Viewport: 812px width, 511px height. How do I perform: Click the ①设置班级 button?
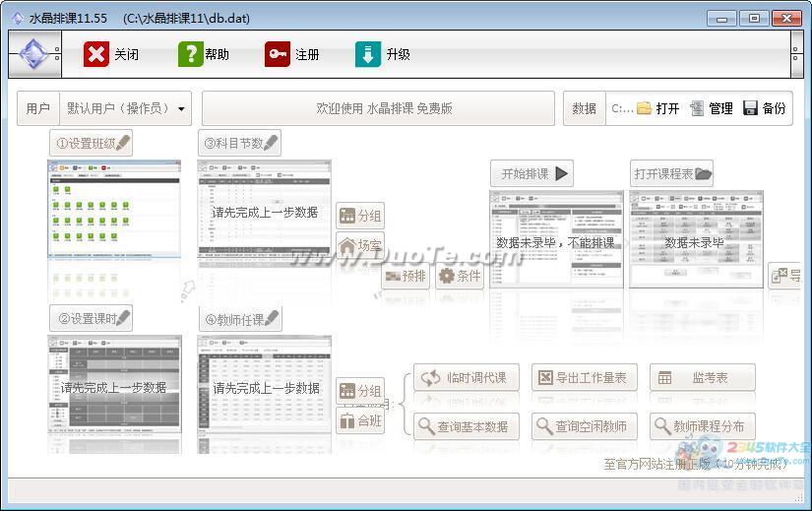92,143
